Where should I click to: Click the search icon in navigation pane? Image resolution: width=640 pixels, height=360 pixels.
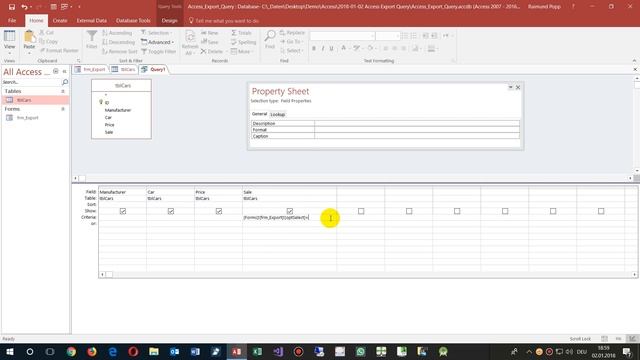(x=64, y=82)
